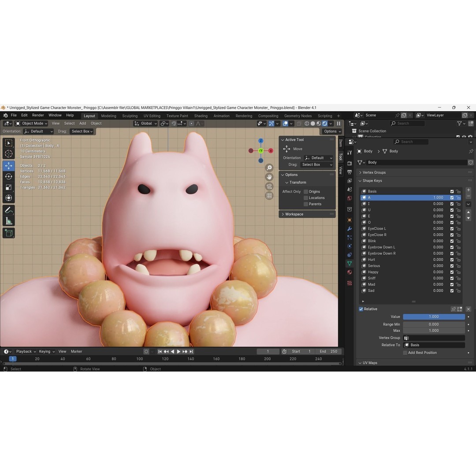Screen dimensions: 476x476
Task: Open the viewport Add menu
Action: [82, 123]
